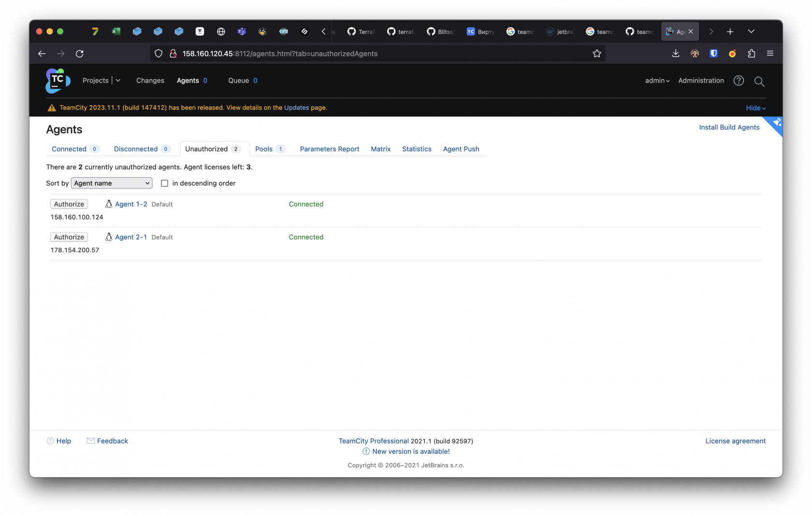Switch to the jetbra browser tab
Image resolution: width=812 pixels, height=516 pixels.
[x=560, y=31]
